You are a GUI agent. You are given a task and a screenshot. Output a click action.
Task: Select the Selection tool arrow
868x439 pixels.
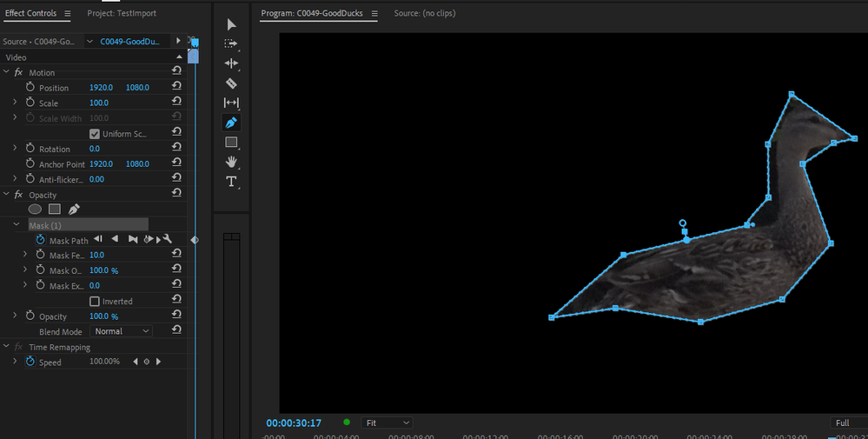pos(231,24)
